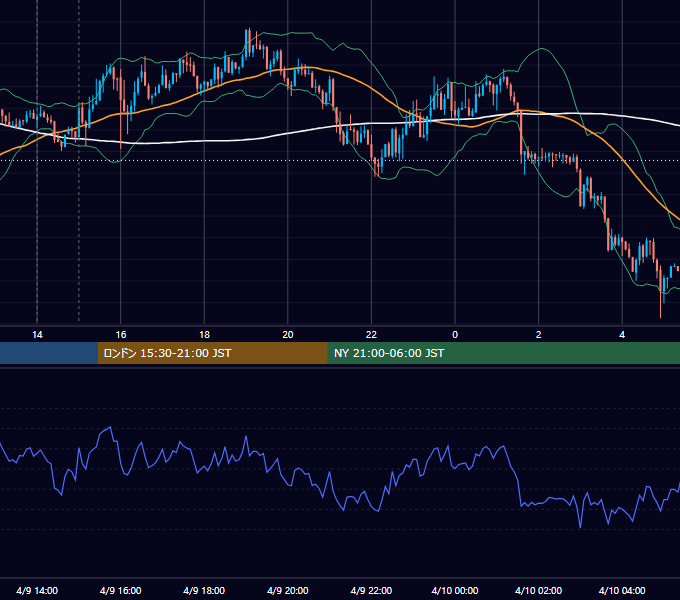
Task: Click the 18 hour axis label
Action: (204, 335)
